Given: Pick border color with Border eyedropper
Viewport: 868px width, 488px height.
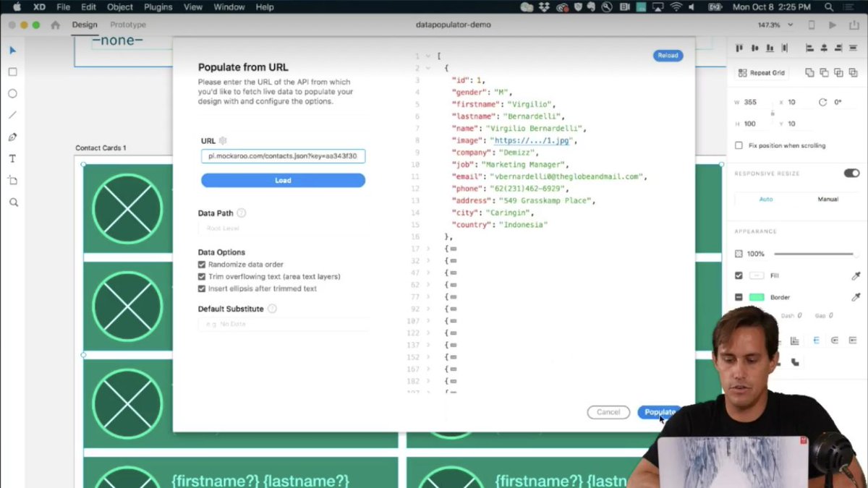Looking at the screenshot, I should 856,297.
